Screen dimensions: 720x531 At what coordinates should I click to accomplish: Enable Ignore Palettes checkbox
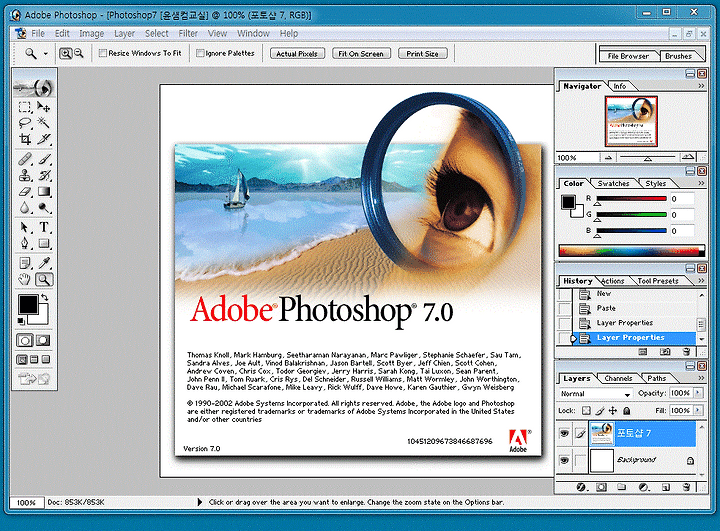tap(200, 53)
